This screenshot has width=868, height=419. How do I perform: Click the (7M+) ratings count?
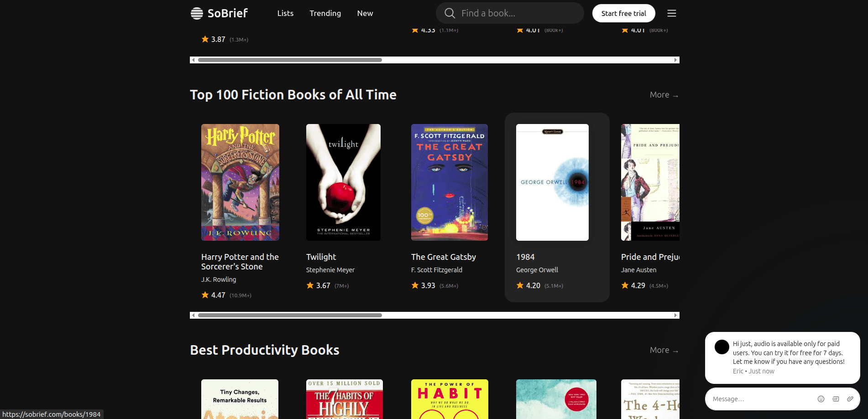(x=341, y=286)
